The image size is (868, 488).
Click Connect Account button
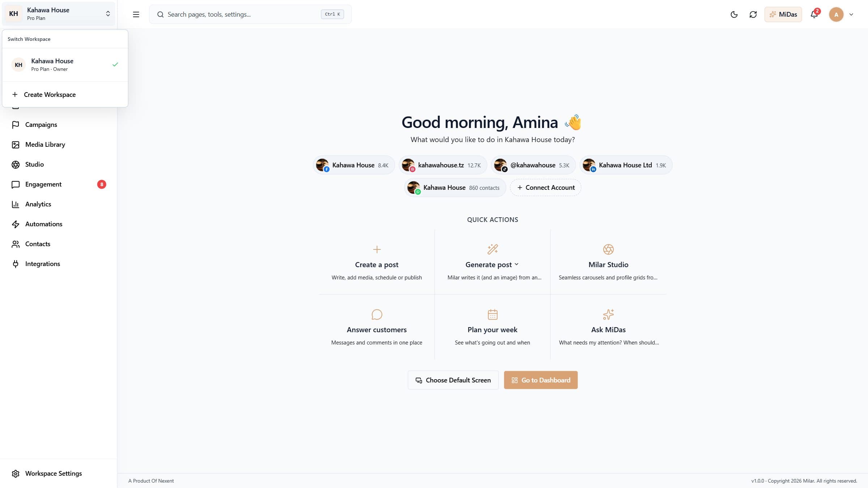pyautogui.click(x=545, y=188)
